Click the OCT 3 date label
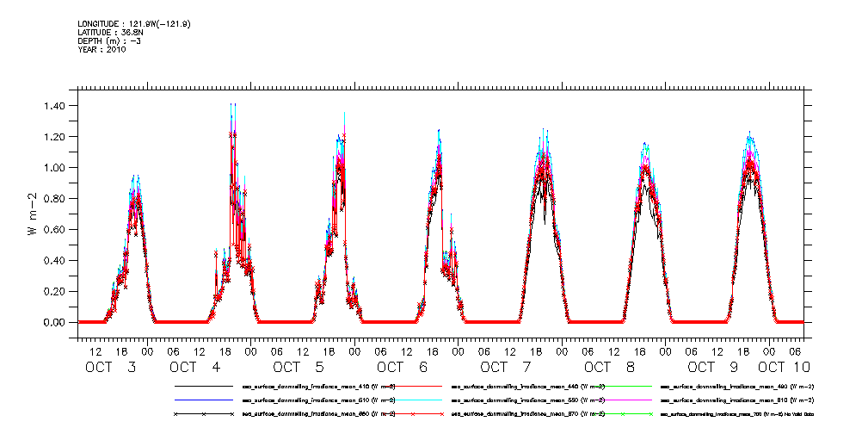This screenshot has height=434, width=868. pos(111,367)
